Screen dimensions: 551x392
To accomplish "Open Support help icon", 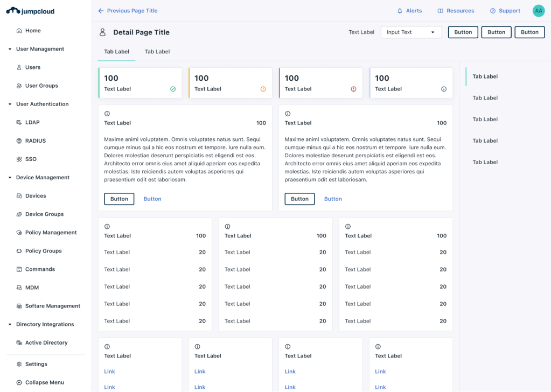I will pyautogui.click(x=492, y=11).
